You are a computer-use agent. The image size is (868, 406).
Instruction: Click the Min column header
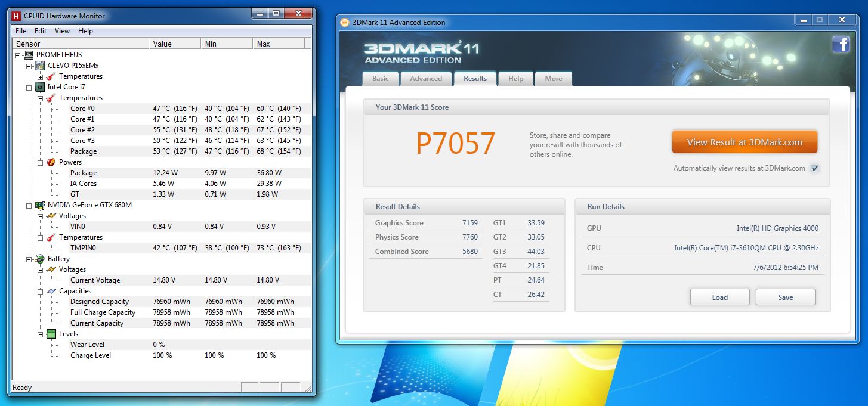[227, 44]
